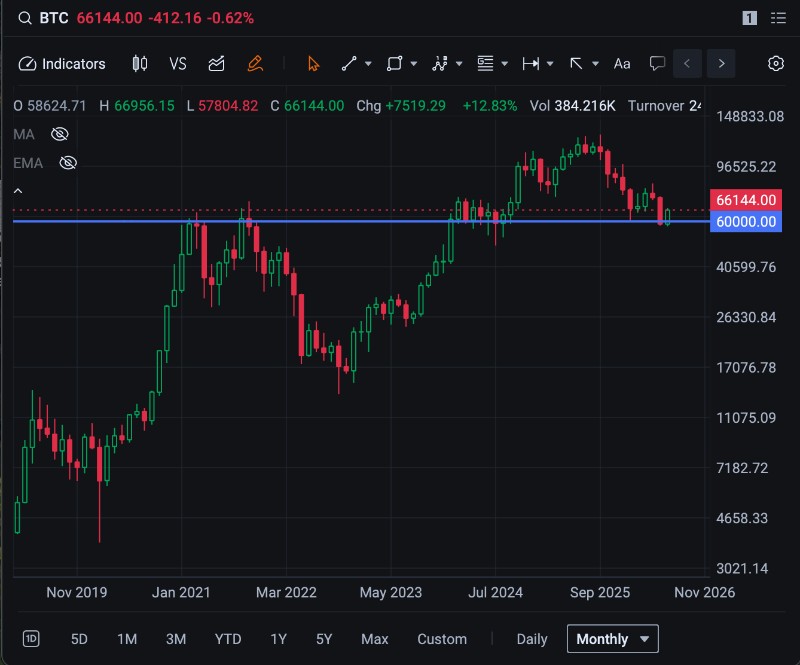Click the chart overlay line-graph icon

[x=216, y=64]
